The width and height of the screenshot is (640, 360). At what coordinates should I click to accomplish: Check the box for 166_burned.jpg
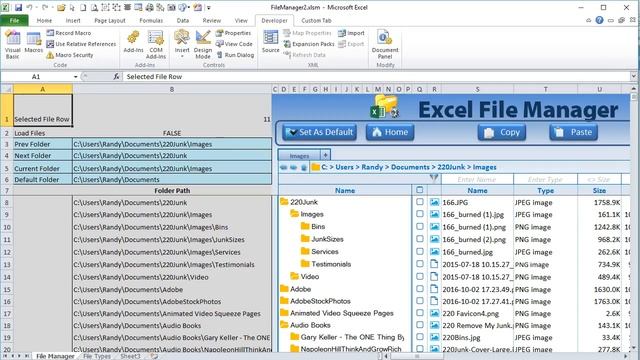(x=420, y=251)
